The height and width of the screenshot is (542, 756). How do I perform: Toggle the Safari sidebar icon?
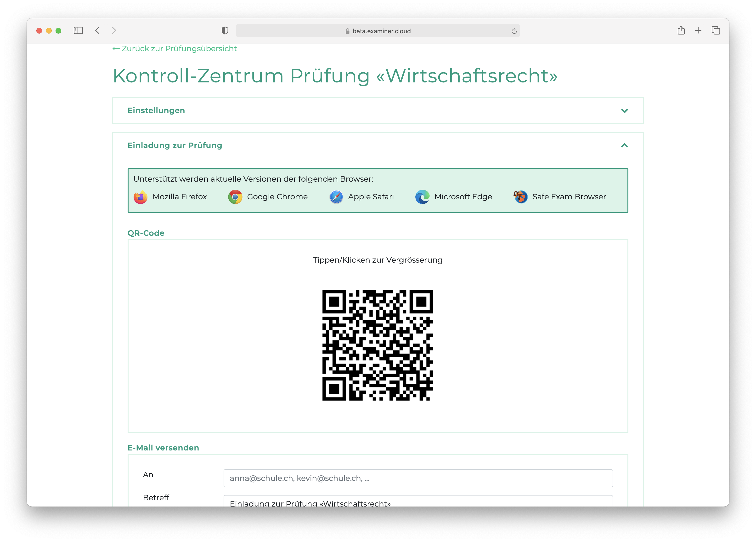[78, 31]
